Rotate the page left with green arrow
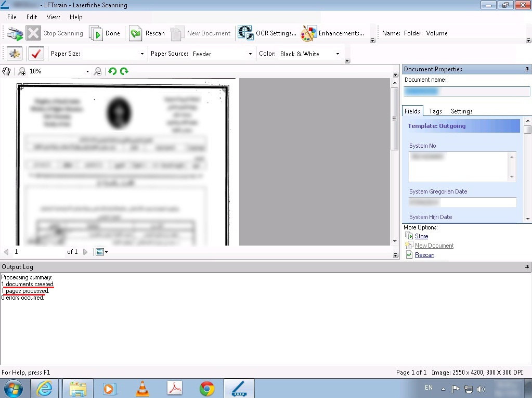This screenshot has height=398, width=532. (112, 71)
